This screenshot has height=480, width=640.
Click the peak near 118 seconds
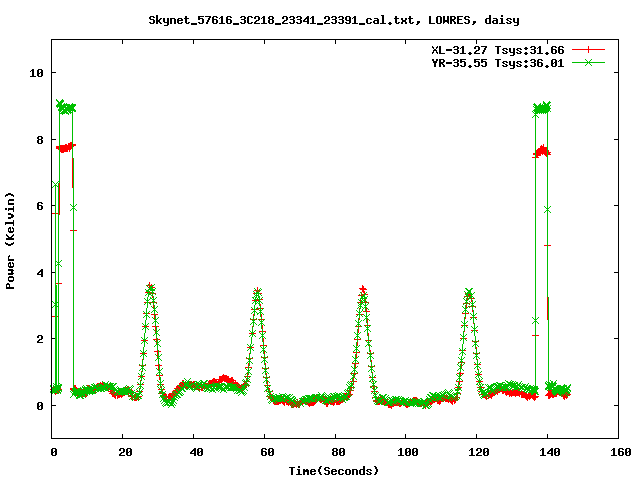pyautogui.click(x=469, y=292)
